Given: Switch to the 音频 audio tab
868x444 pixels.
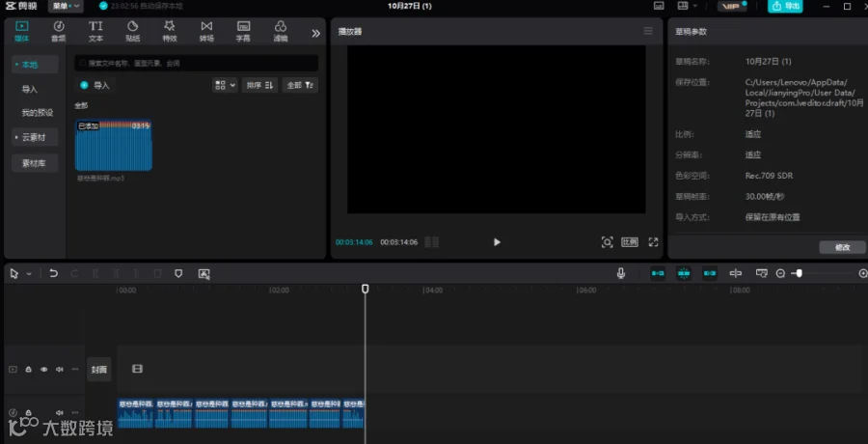Looking at the screenshot, I should [x=59, y=31].
